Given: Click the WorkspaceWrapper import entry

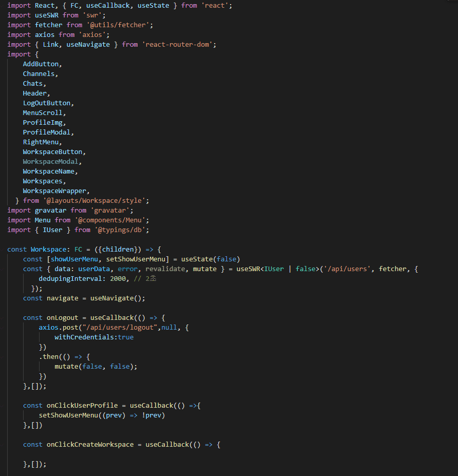Looking at the screenshot, I should [54, 191].
